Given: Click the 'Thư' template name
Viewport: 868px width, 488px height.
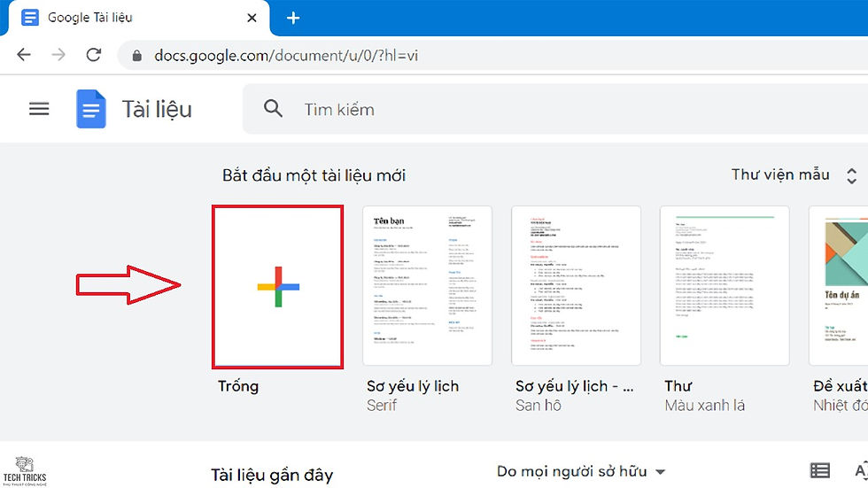Looking at the screenshot, I should [678, 386].
